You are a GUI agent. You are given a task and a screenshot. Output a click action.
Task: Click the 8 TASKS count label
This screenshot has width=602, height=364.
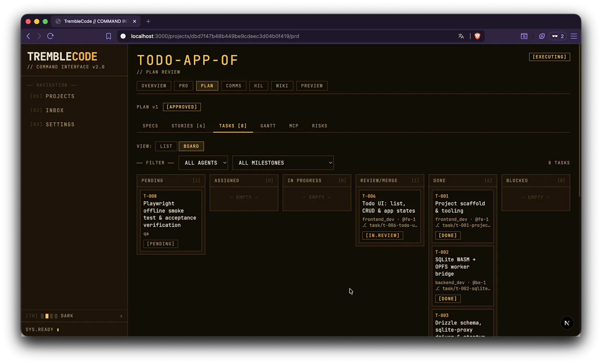click(x=559, y=163)
